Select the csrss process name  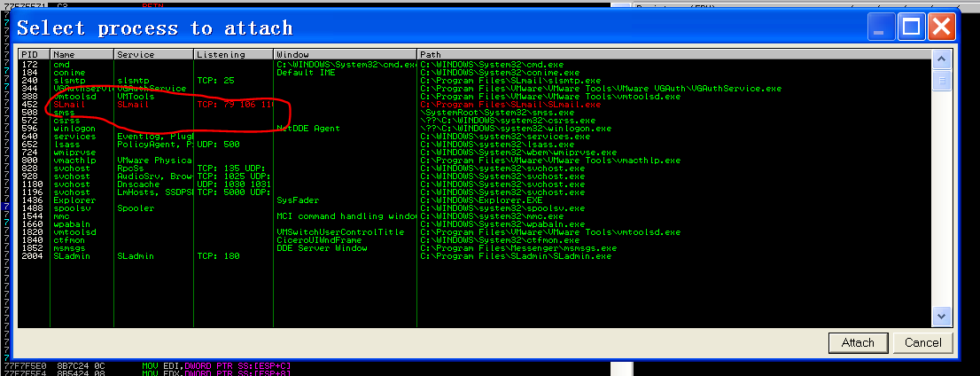point(66,121)
